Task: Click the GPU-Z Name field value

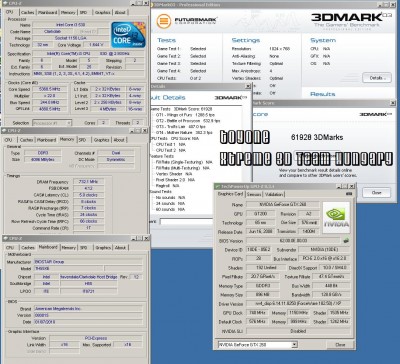Action: (282, 204)
